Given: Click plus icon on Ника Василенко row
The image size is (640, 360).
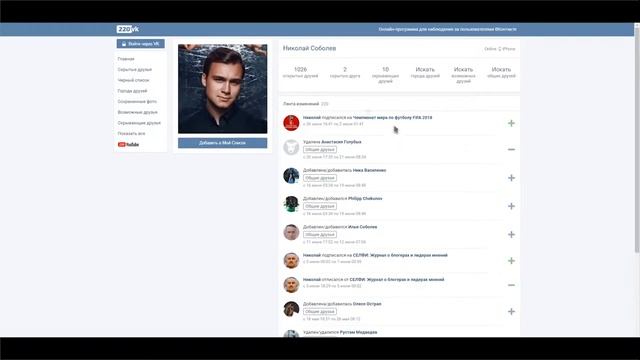Looking at the screenshot, I should pyautogui.click(x=511, y=178).
